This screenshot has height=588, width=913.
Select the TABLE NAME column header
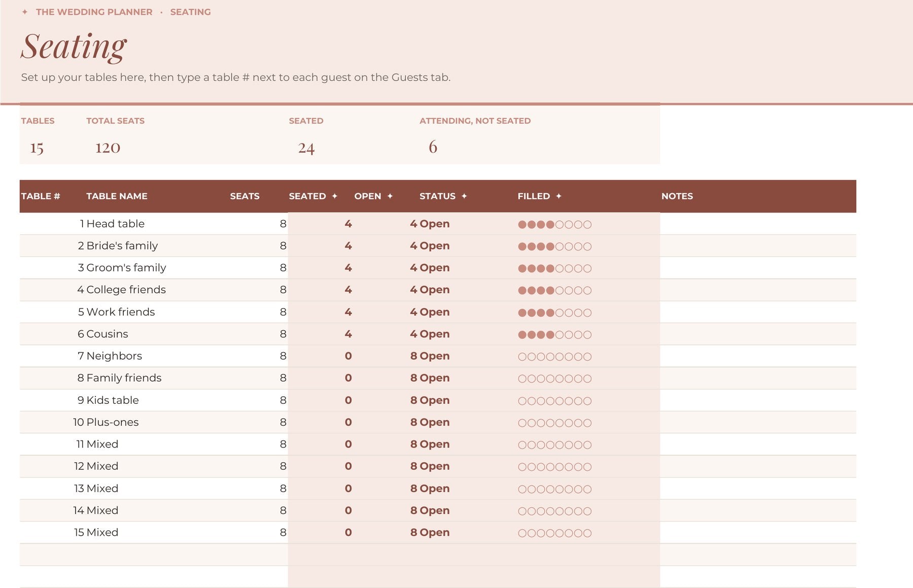117,196
